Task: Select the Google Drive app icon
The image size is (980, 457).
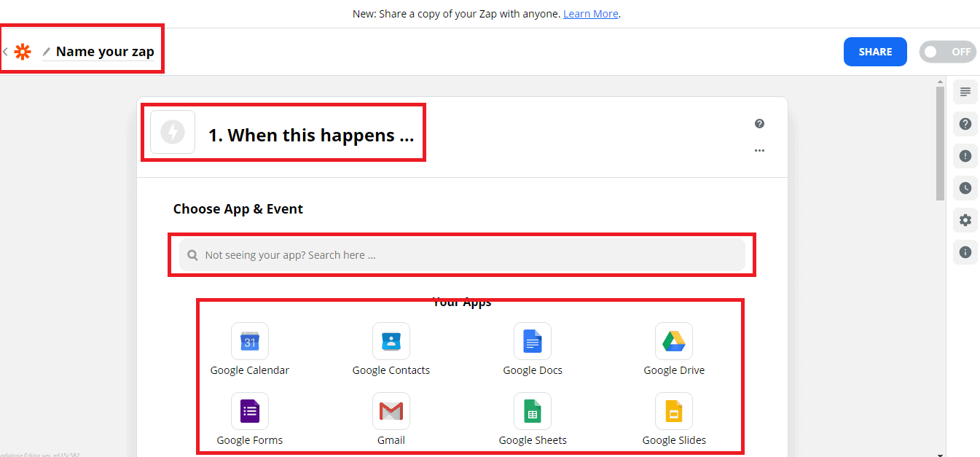Action: [x=674, y=341]
